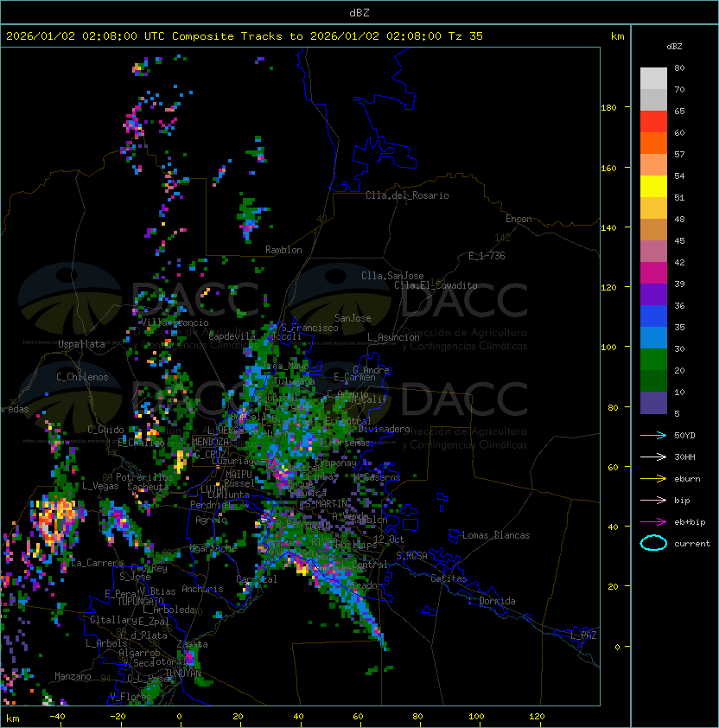
Task: Click the 160 km tick on the vertical axis
Action: coord(608,168)
